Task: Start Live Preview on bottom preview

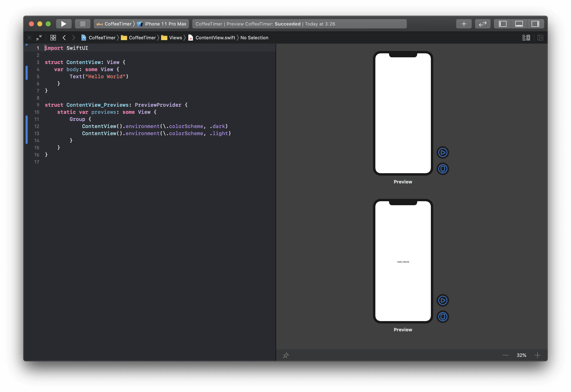Action: [443, 300]
